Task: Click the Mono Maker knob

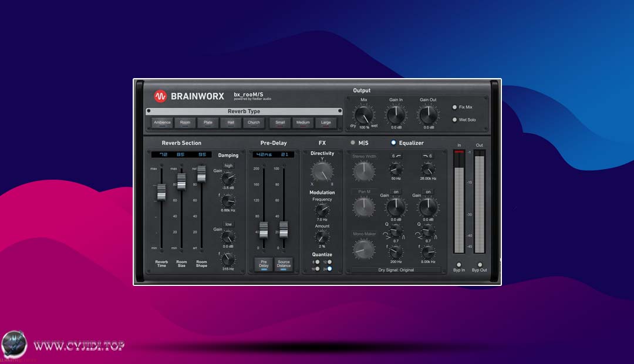Action: pos(364,249)
